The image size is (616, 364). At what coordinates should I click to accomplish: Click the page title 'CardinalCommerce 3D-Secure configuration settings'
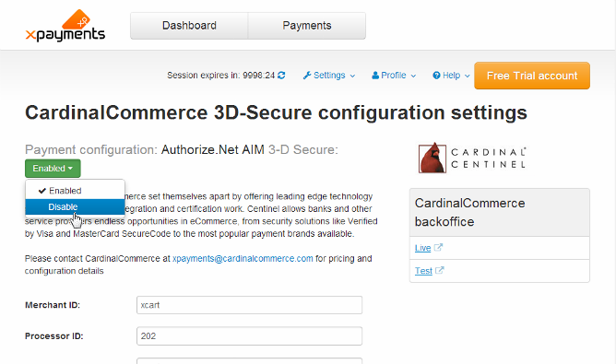pyautogui.click(x=276, y=112)
